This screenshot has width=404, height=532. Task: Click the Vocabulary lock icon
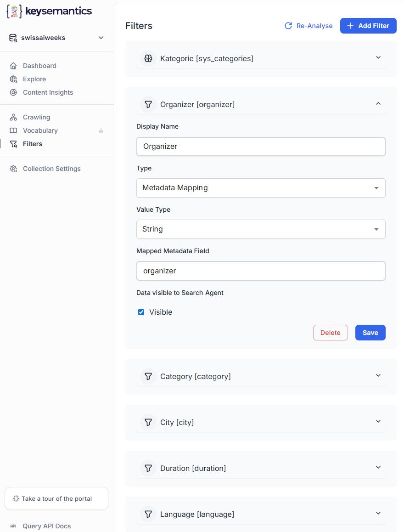(101, 130)
